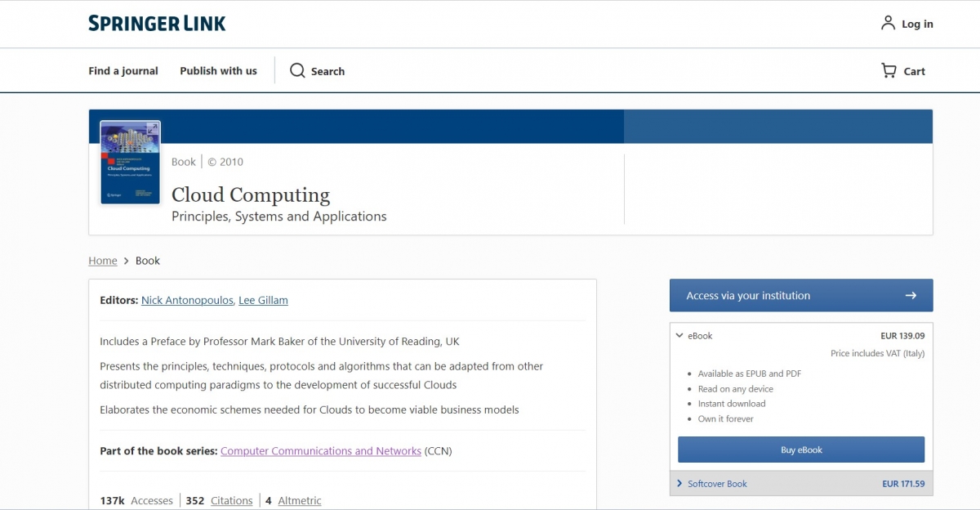Click the Preface by Professor Mark Baker line
980x510 pixels.
(x=280, y=341)
